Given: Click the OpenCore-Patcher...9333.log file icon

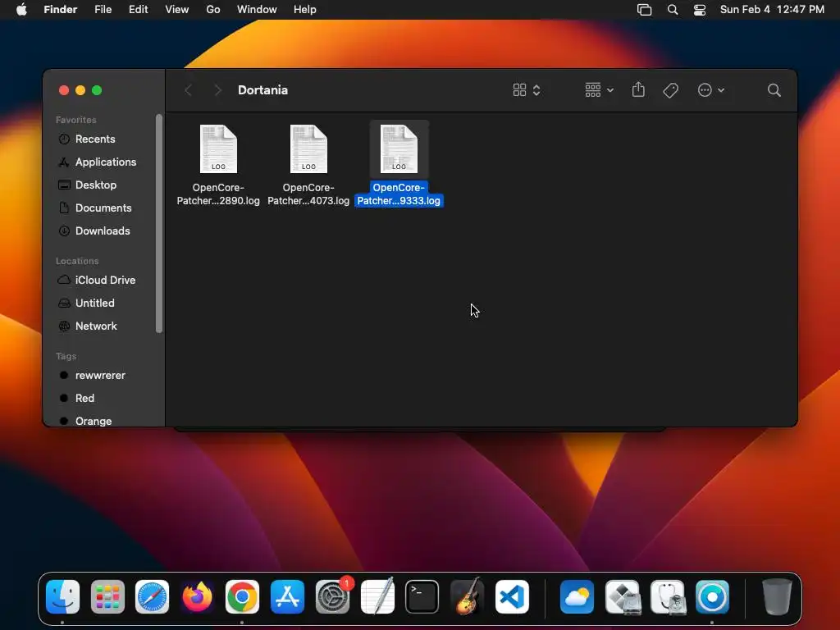Looking at the screenshot, I should (x=399, y=149).
